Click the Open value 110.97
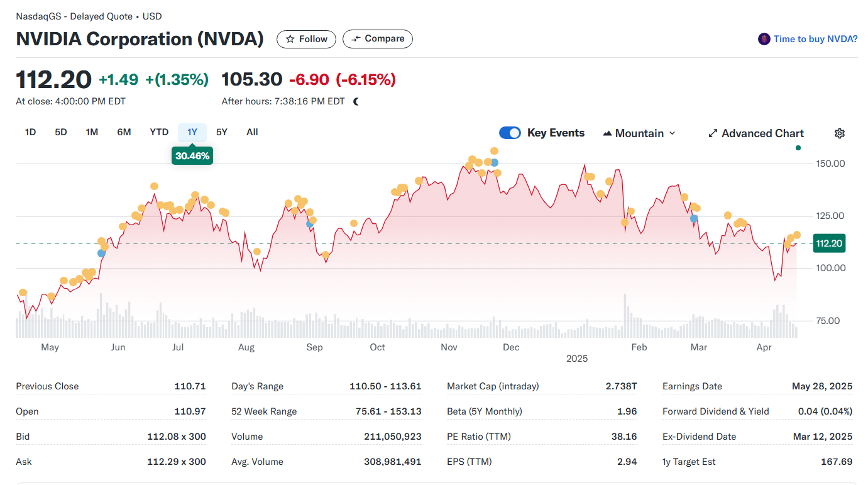Screen dimensions: 868x485 [x=190, y=411]
